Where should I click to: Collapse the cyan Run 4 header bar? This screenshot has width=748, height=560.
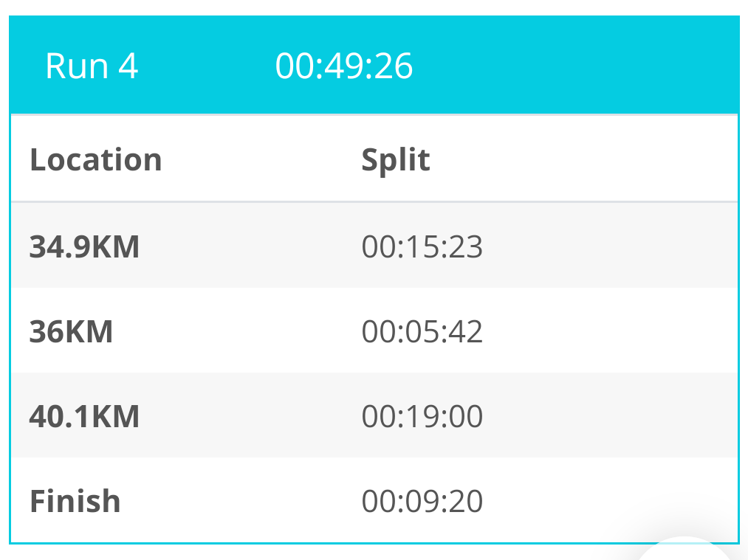pyautogui.click(x=374, y=65)
